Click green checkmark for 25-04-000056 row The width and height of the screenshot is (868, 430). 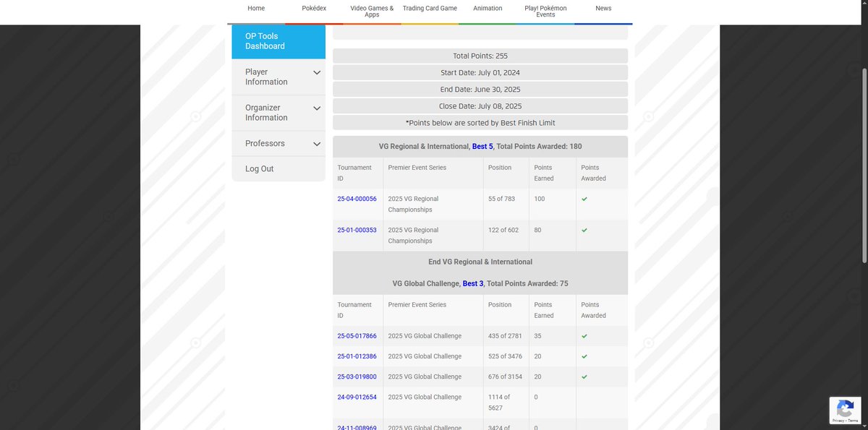click(x=584, y=199)
